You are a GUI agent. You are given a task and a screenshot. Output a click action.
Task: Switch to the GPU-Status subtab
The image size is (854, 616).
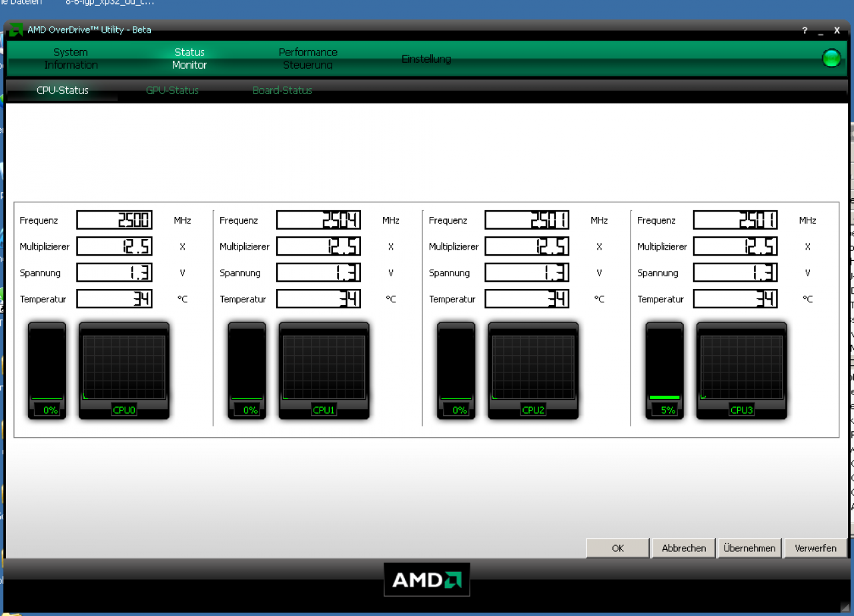pyautogui.click(x=172, y=90)
